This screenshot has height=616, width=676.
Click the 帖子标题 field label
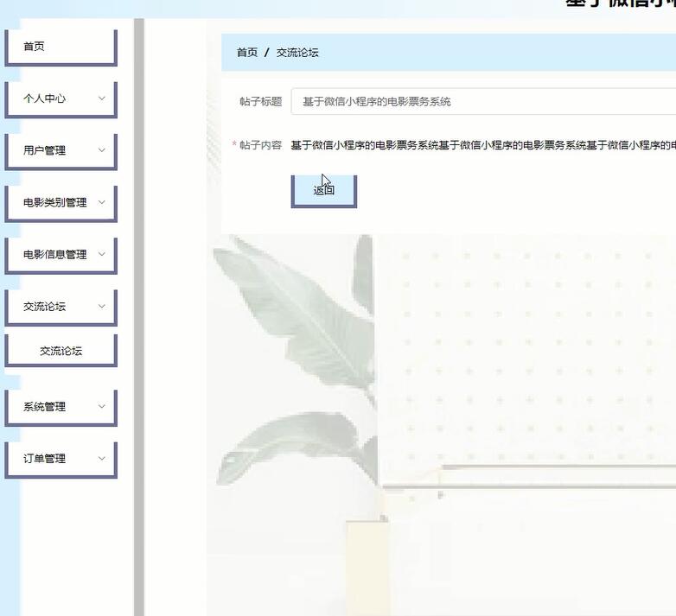(x=260, y=102)
